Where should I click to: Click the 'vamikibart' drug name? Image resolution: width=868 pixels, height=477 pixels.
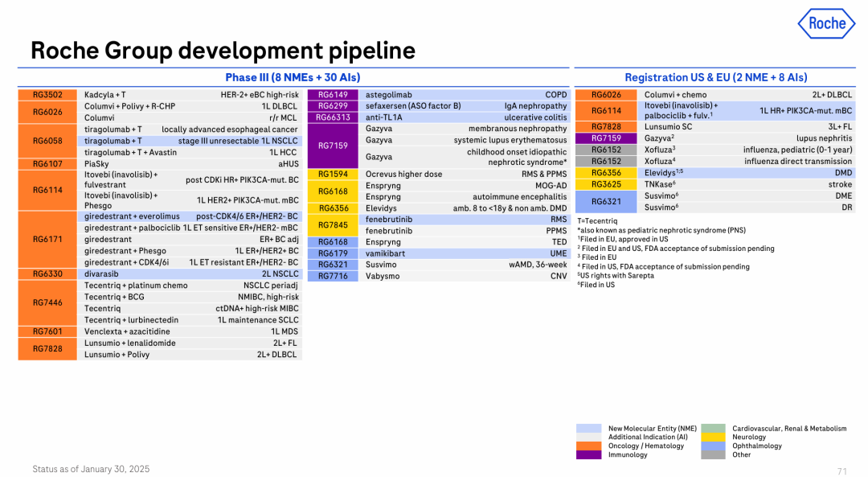385,253
